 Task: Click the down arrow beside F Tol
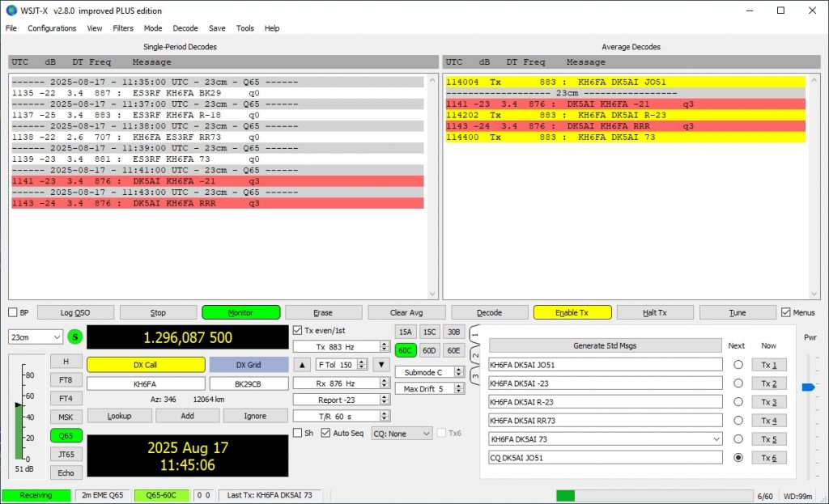[380, 365]
